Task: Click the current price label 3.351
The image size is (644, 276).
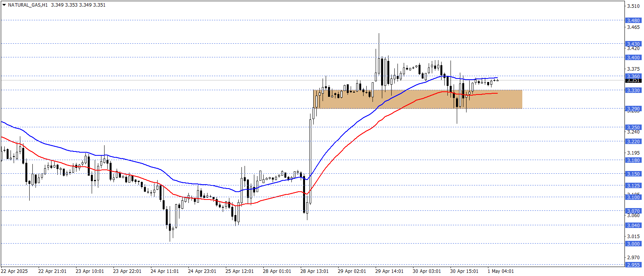Action: [633, 80]
